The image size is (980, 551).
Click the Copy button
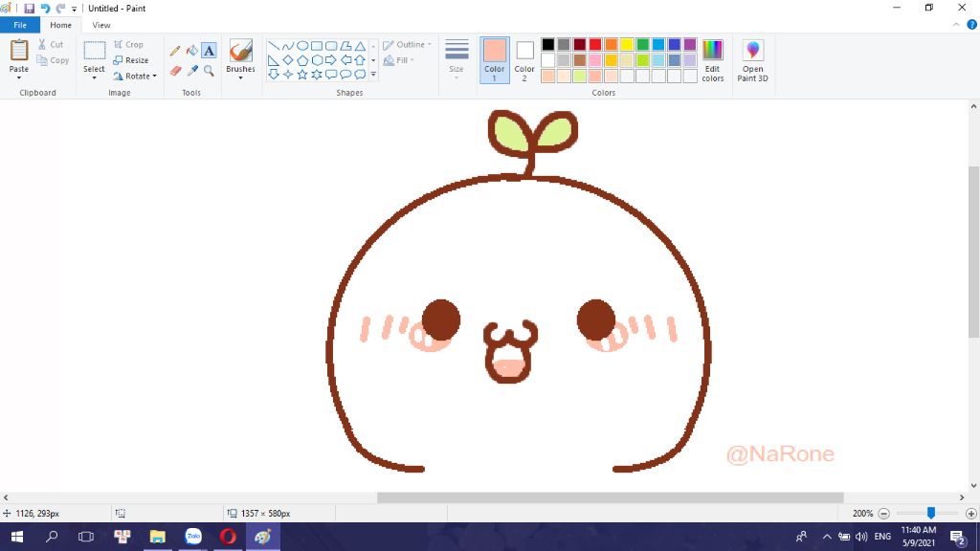click(x=53, y=60)
